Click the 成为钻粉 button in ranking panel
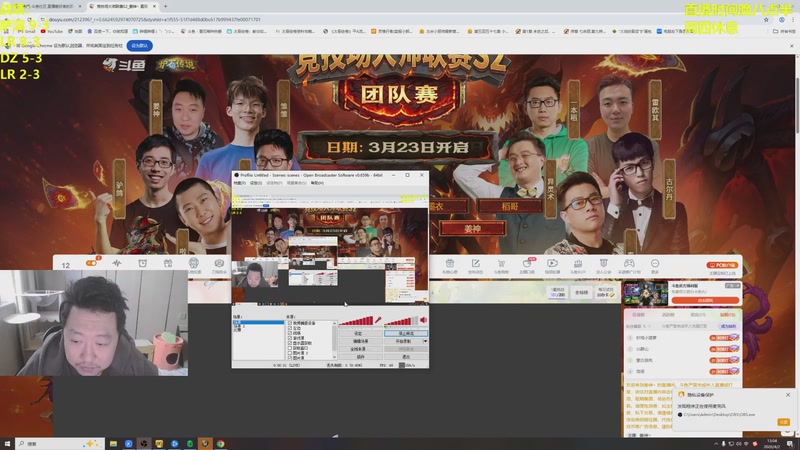800x450 pixels. tap(728, 326)
